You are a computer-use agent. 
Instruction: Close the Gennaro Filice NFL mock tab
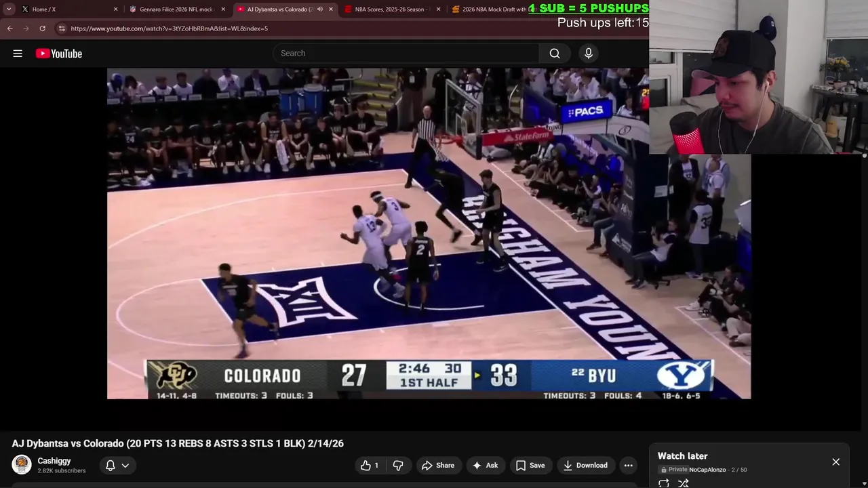(x=223, y=9)
